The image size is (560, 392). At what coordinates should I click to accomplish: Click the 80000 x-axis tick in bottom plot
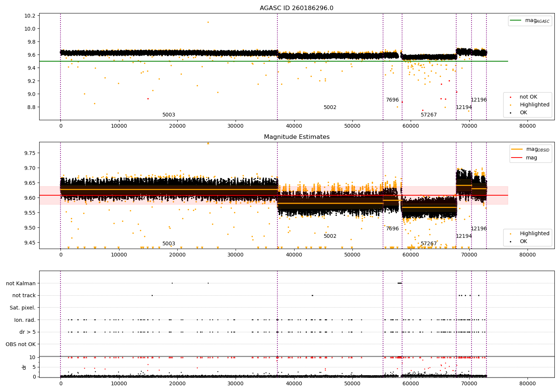[528, 383]
